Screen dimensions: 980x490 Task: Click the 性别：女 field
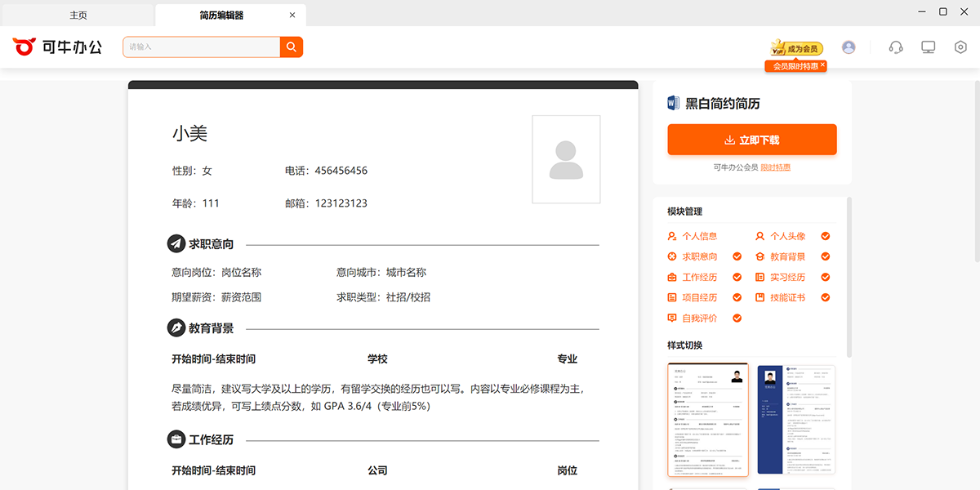click(192, 171)
